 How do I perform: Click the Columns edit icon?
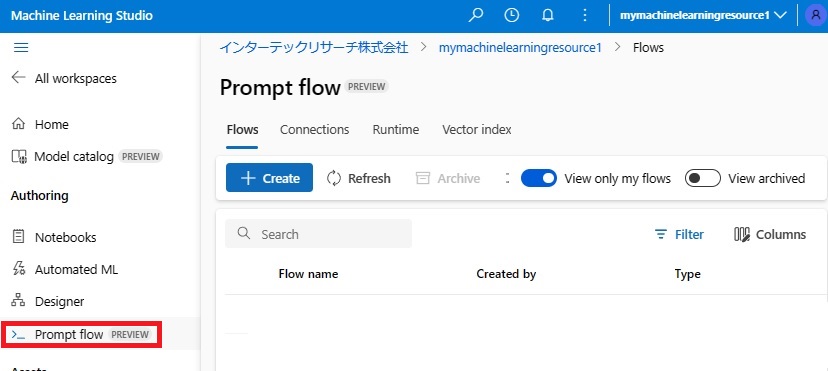point(742,234)
